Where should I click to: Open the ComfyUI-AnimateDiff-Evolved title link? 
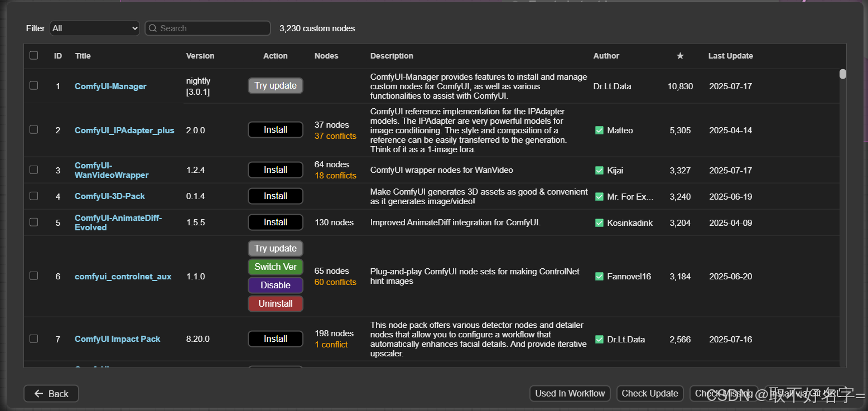point(118,223)
